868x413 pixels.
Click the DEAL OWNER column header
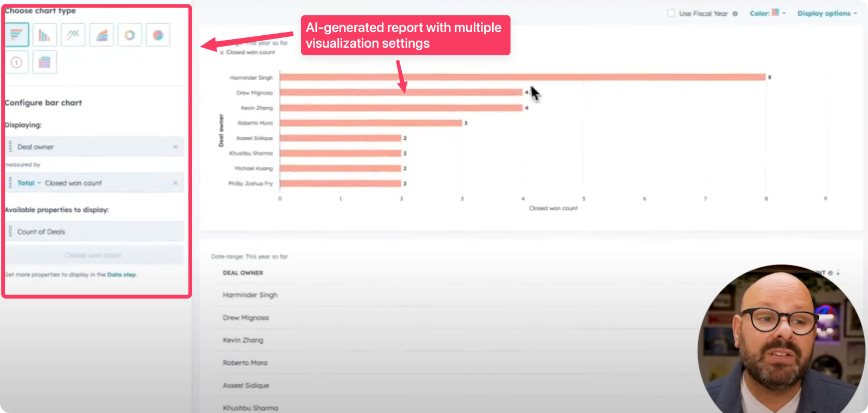243,273
